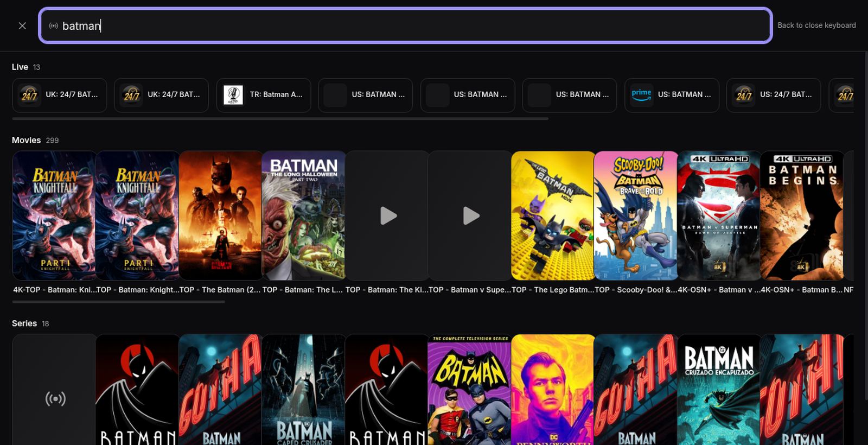The width and height of the screenshot is (868, 445).
Task: Click the 'TOP - The Lego Batm...' movie title
Action: coord(553,290)
